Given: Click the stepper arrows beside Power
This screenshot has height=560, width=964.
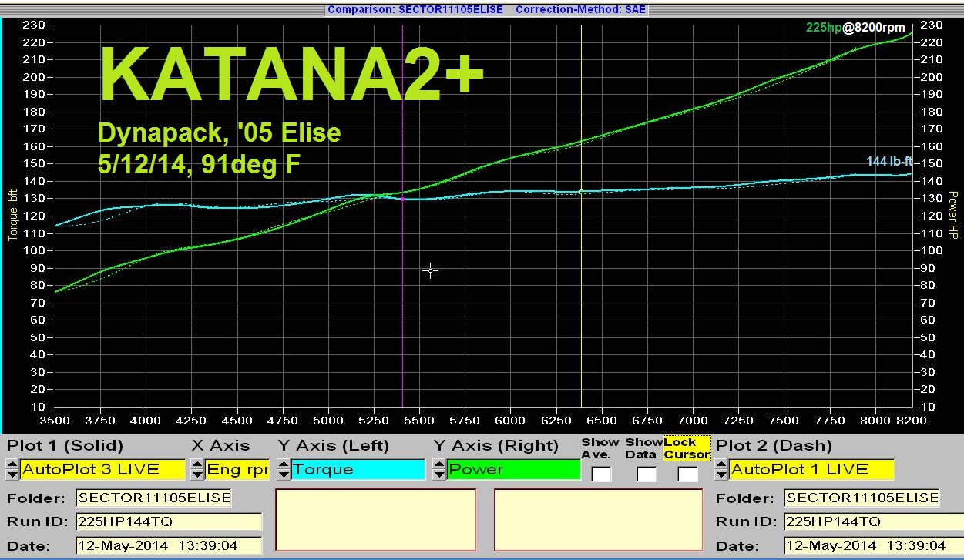Looking at the screenshot, I should [x=439, y=469].
